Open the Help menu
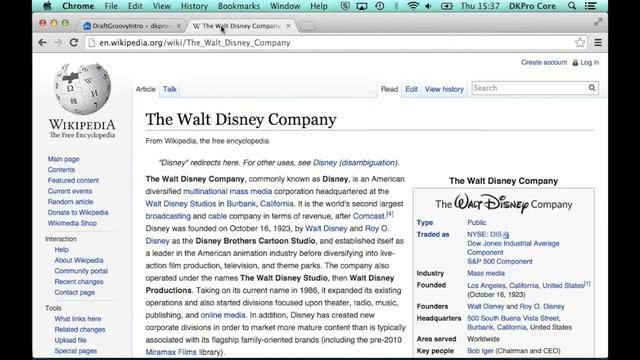This screenshot has width=640, height=360. pos(319,6)
